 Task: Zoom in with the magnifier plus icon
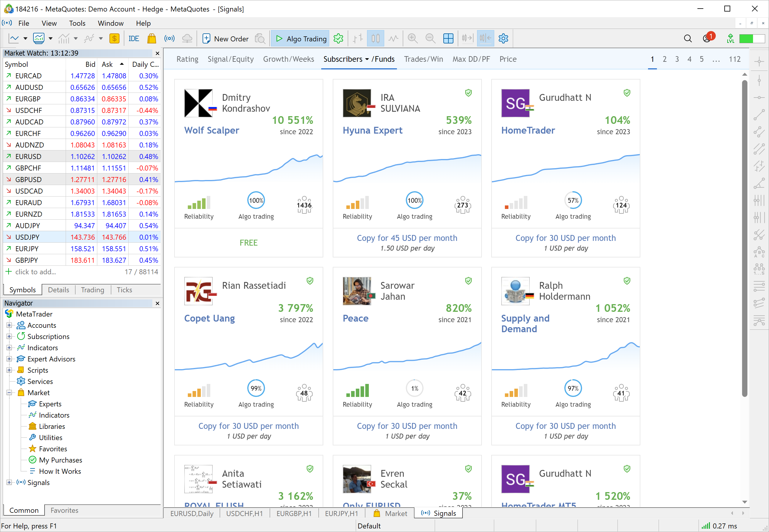(413, 39)
